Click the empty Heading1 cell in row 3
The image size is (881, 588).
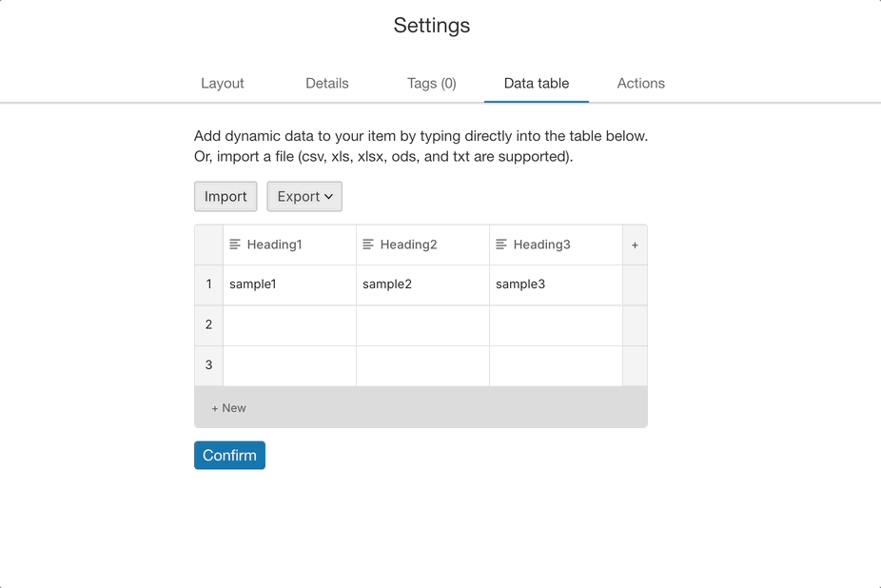click(x=289, y=365)
